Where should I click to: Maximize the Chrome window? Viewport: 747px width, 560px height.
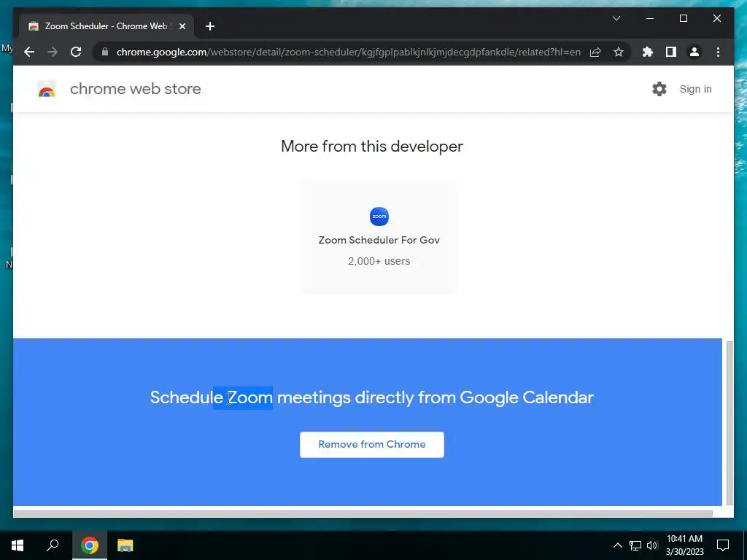683,18
